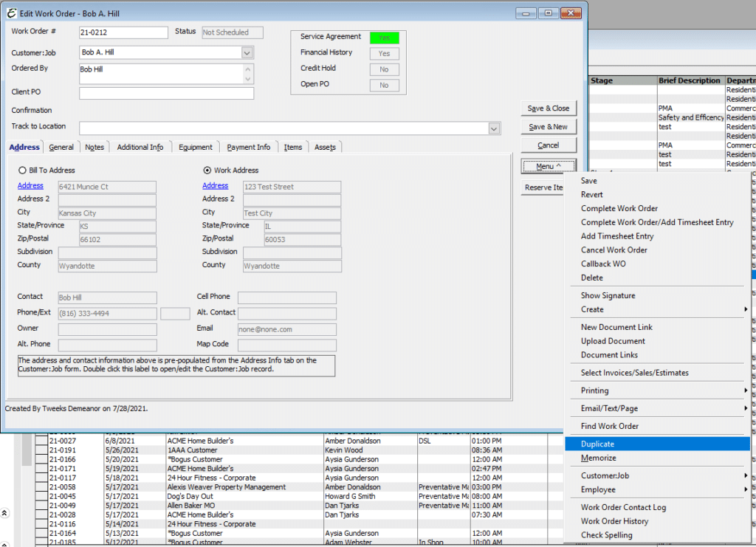Viewport: 756px width, 547px height.
Task: Toggle the green Service Agreement Yes indicator
Action: (384, 37)
